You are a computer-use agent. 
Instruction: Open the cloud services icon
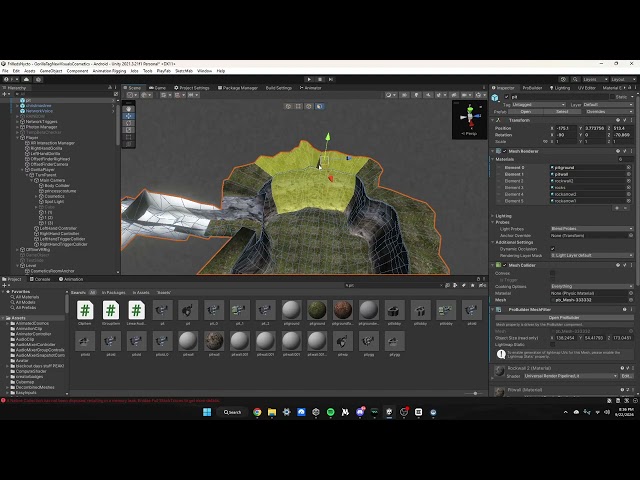[27, 79]
